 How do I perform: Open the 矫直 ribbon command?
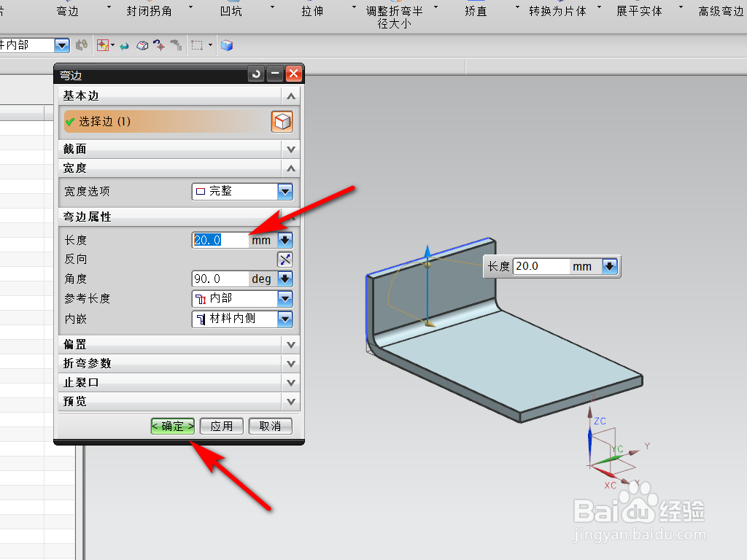[476, 12]
